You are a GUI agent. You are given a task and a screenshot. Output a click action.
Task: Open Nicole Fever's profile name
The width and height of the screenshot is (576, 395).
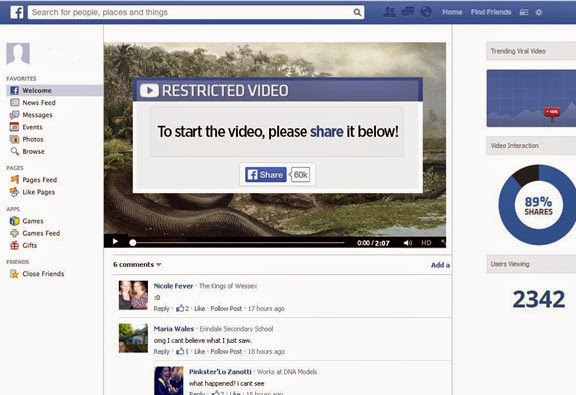(x=173, y=286)
